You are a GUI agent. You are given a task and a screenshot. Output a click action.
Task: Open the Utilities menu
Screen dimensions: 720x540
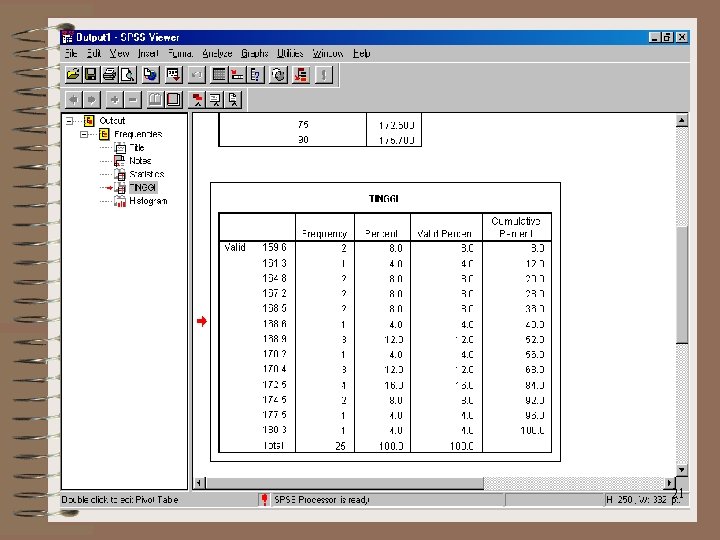[x=290, y=54]
